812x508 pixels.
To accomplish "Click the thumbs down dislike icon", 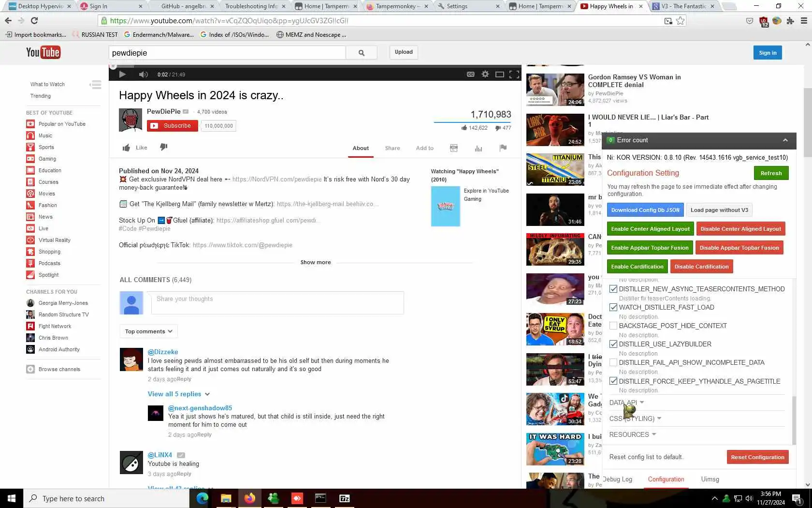I will point(164,147).
